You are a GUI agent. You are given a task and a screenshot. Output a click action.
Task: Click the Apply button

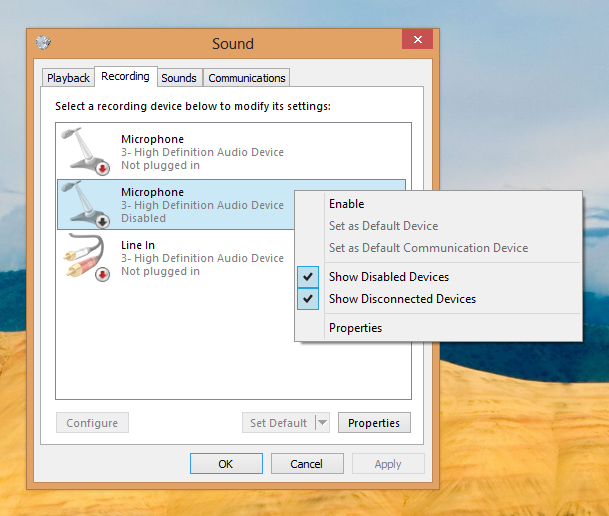tap(388, 464)
